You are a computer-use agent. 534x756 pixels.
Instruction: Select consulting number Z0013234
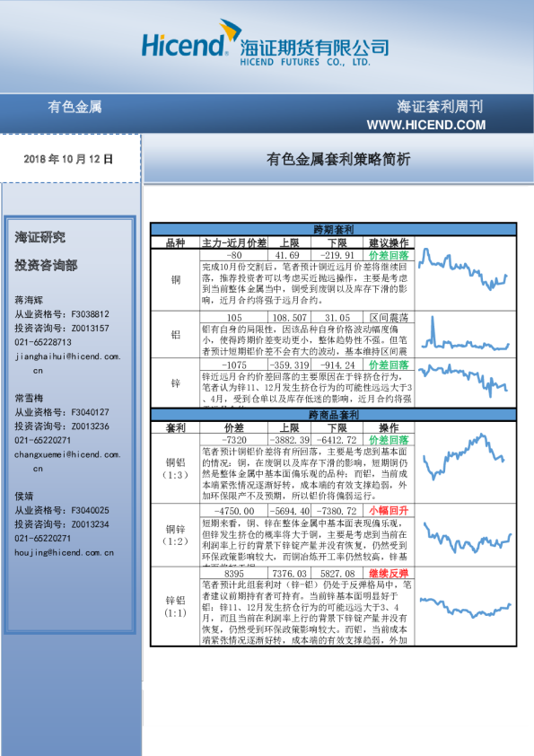click(90, 524)
